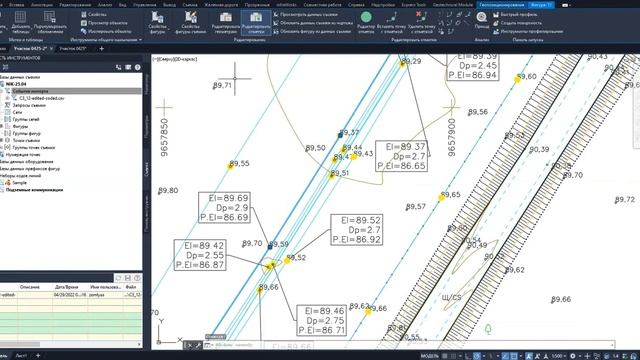Click the toolspace help icon

(138, 67)
